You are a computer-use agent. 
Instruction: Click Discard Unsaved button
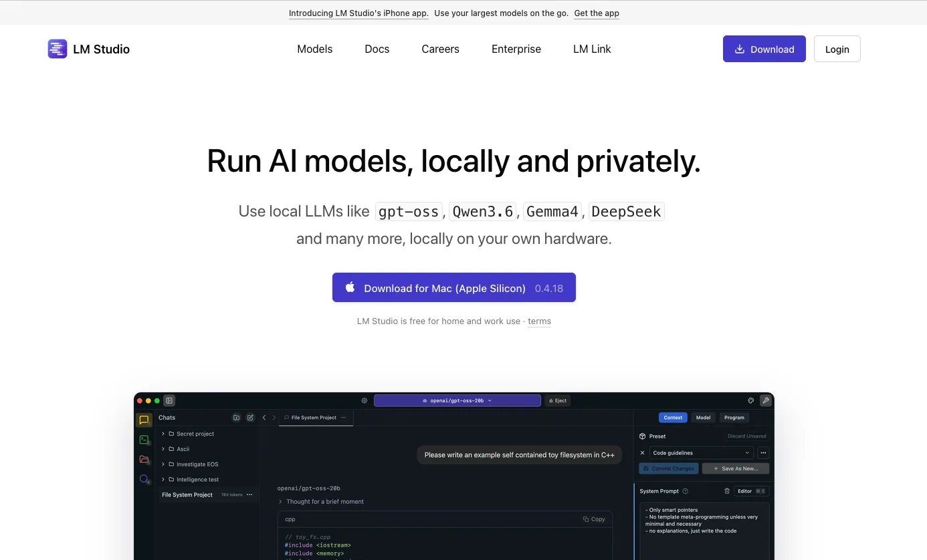pyautogui.click(x=747, y=436)
